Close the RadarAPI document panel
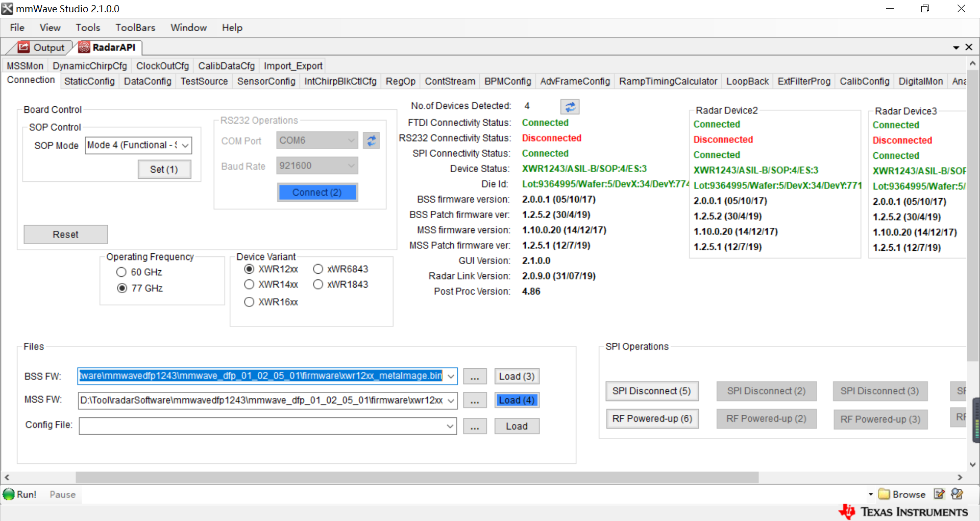This screenshot has width=980, height=521. coord(969,47)
